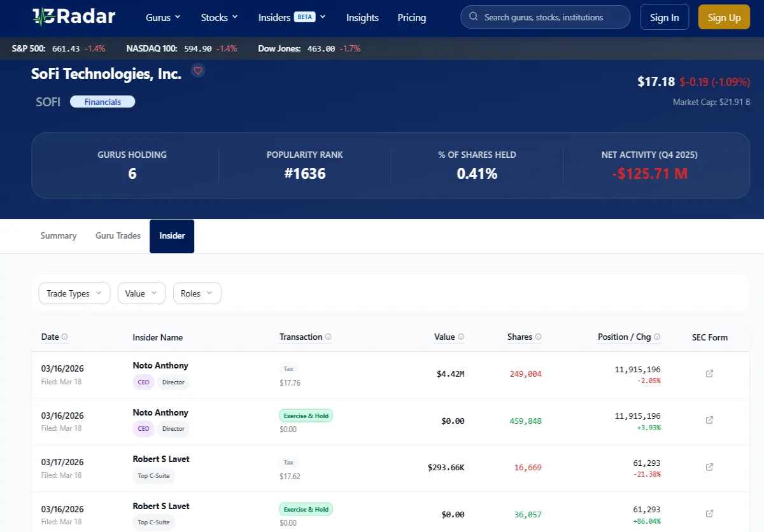Click the -21.38% position change
764x532 pixels.
coord(648,475)
